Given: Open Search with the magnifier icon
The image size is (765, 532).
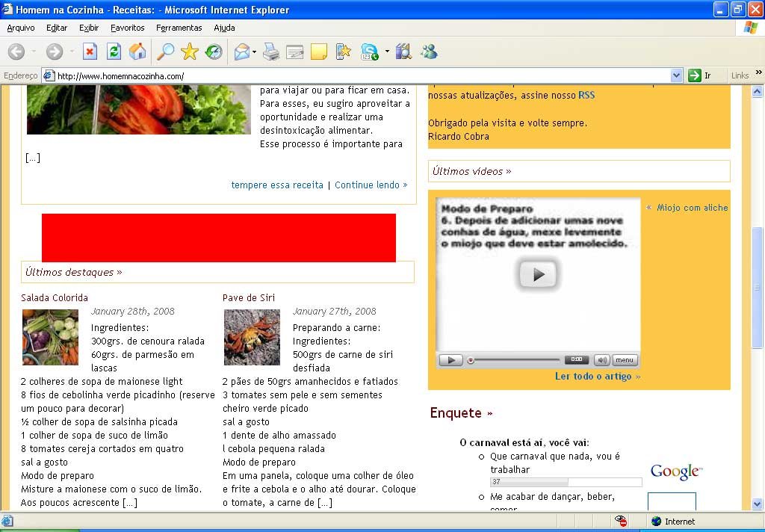Looking at the screenshot, I should point(165,52).
